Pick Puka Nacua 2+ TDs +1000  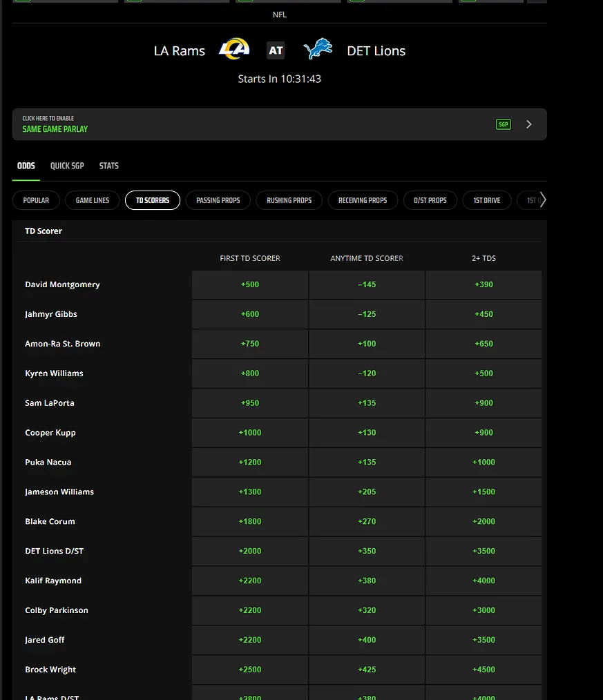(x=484, y=463)
